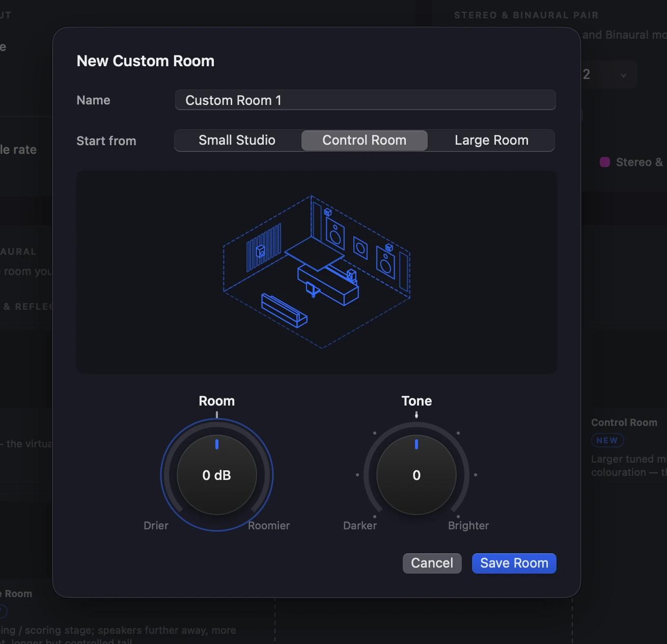The height and width of the screenshot is (644, 667).
Task: Click the purple Stereo & legend swatch
Action: [605, 162]
